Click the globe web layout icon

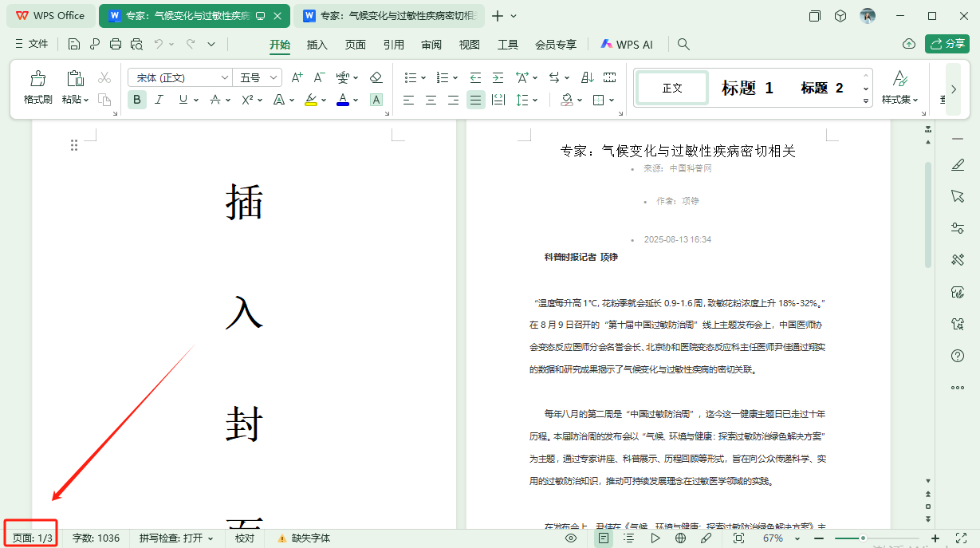(x=681, y=538)
